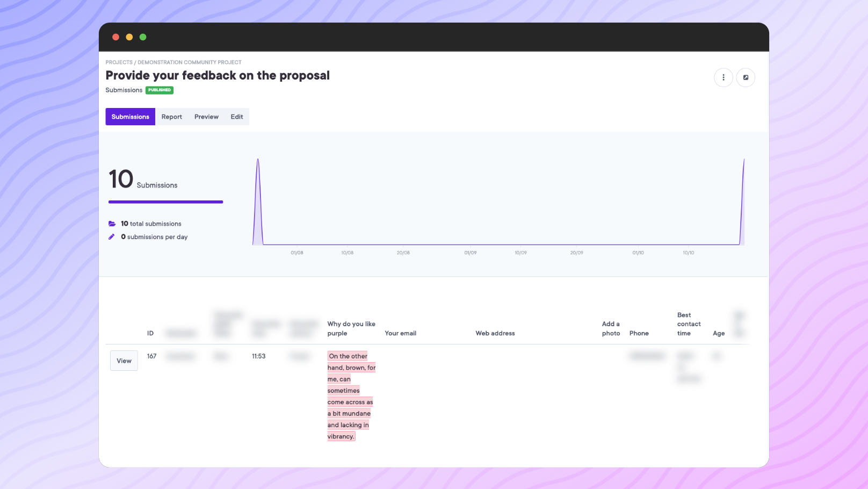Click the open in new window icon
This screenshot has width=868, height=489.
point(746,77)
